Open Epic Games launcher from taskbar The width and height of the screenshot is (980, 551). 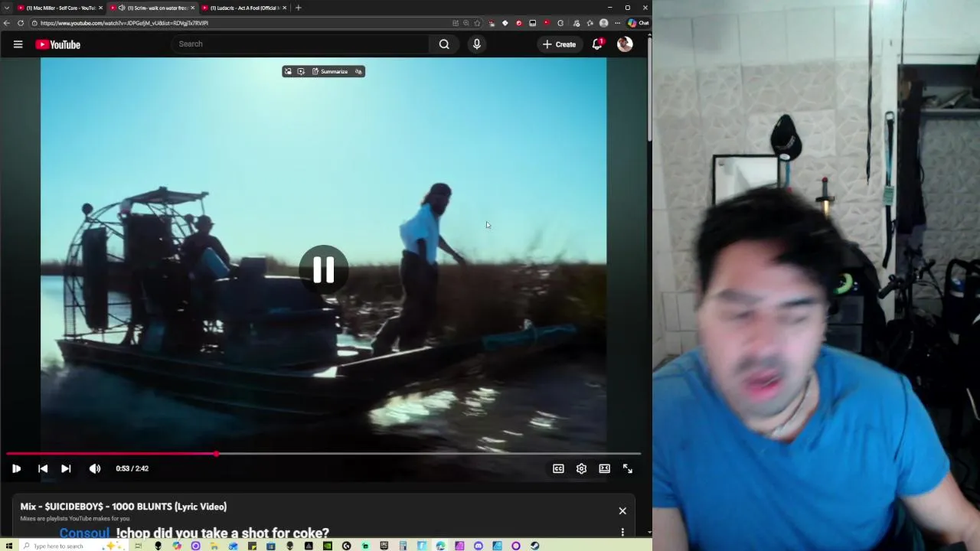384,546
